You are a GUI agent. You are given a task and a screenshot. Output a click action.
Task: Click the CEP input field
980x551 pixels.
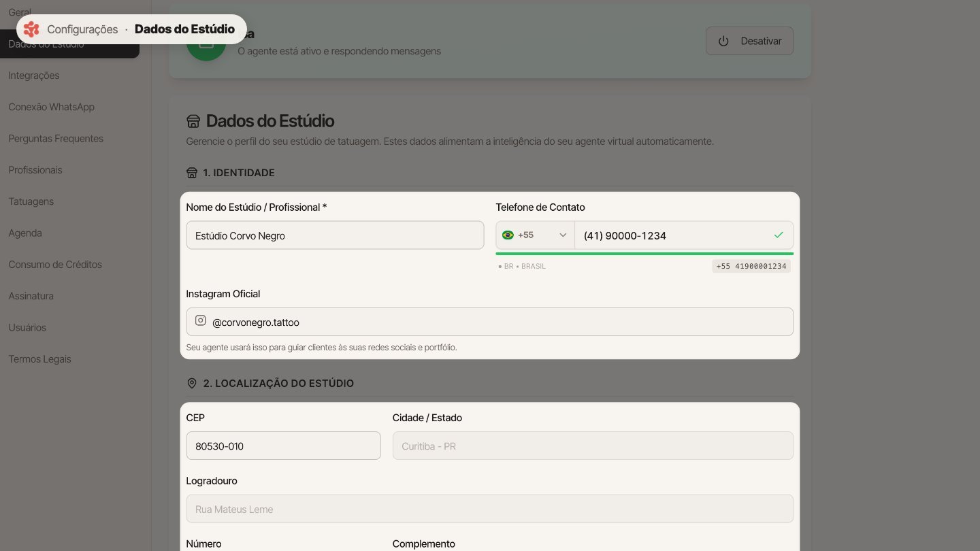tap(284, 446)
